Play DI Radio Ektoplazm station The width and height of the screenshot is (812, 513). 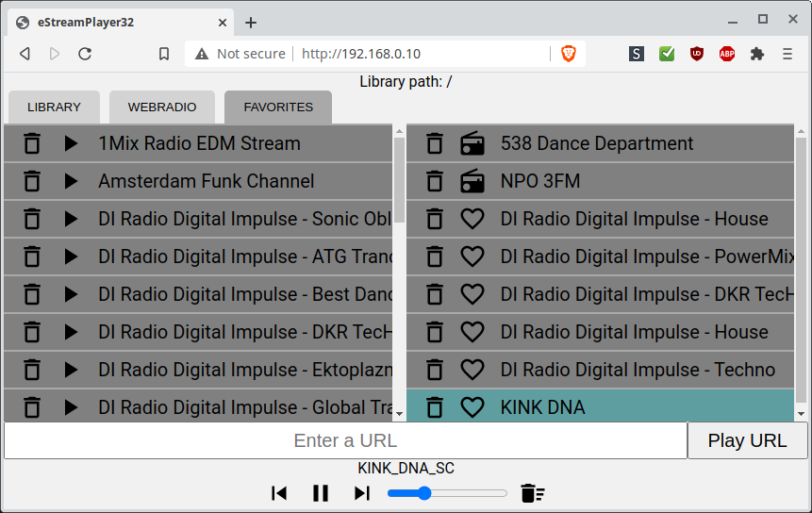pos(71,370)
